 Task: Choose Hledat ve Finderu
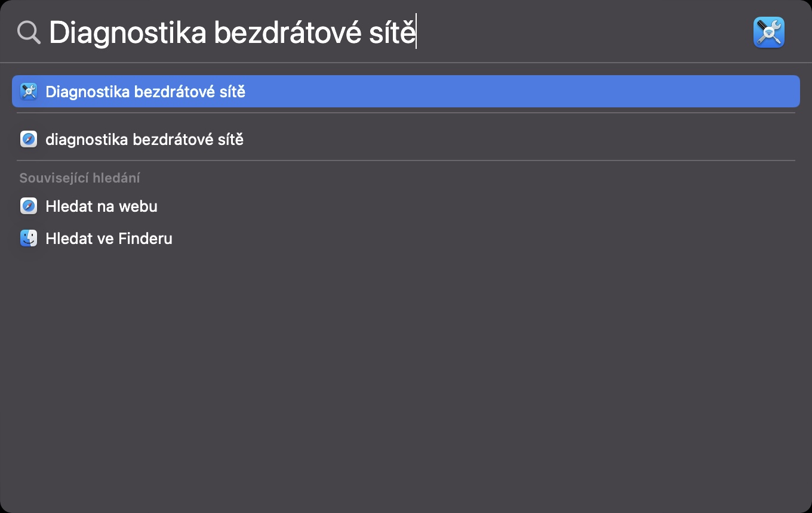109,238
